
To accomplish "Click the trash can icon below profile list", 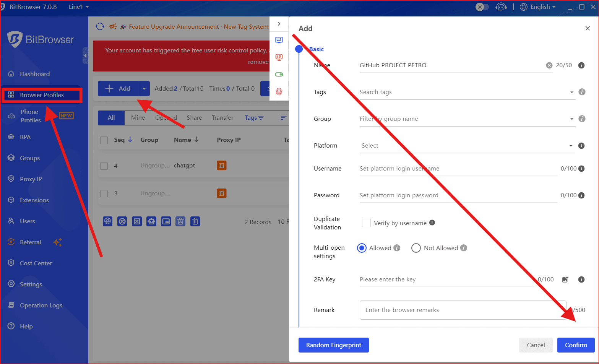I will 195,221.
